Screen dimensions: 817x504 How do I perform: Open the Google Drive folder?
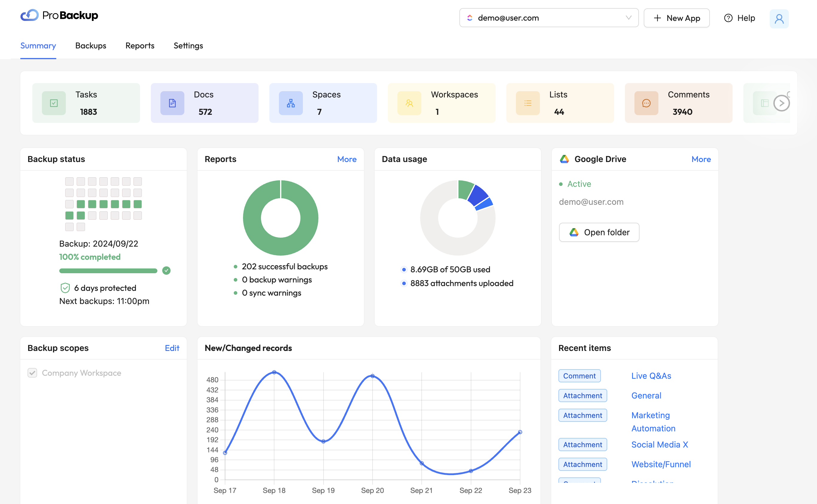pyautogui.click(x=599, y=232)
